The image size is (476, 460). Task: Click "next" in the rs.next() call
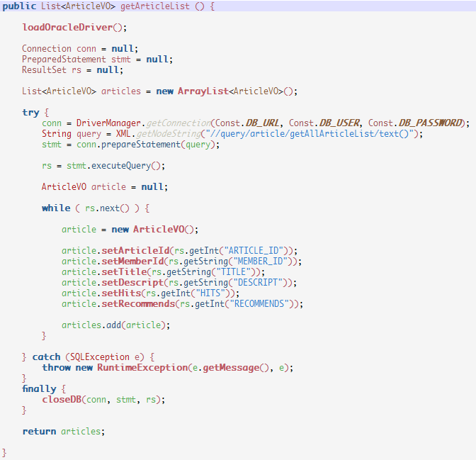[110, 208]
